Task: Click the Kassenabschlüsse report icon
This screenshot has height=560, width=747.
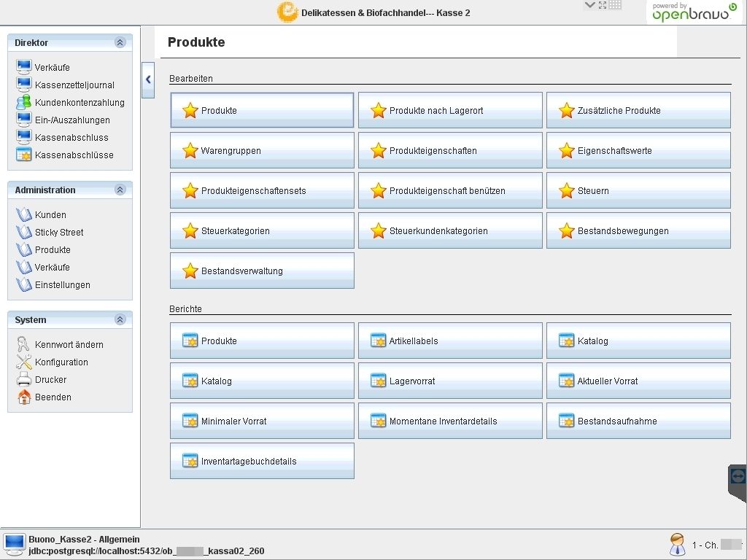Action: tap(24, 155)
